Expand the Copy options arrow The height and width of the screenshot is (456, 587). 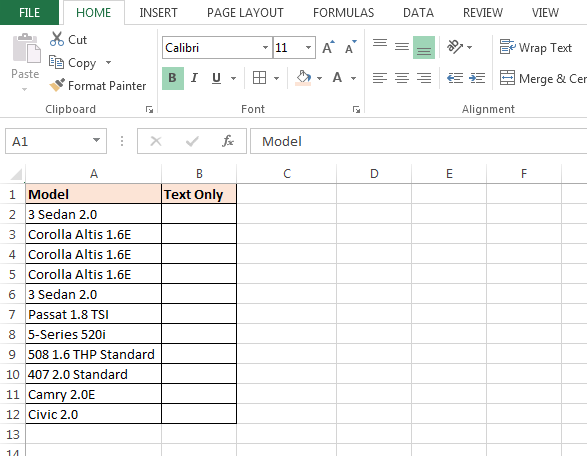(109, 62)
